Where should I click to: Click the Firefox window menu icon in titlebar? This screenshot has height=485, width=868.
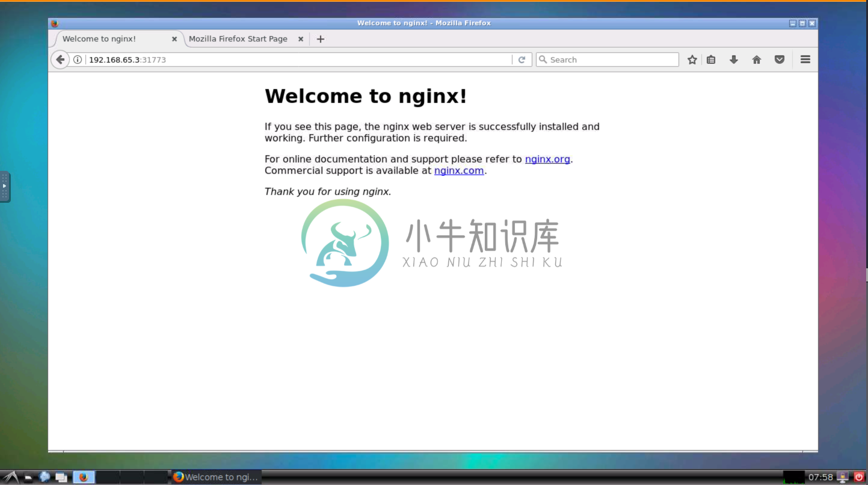tap(55, 23)
